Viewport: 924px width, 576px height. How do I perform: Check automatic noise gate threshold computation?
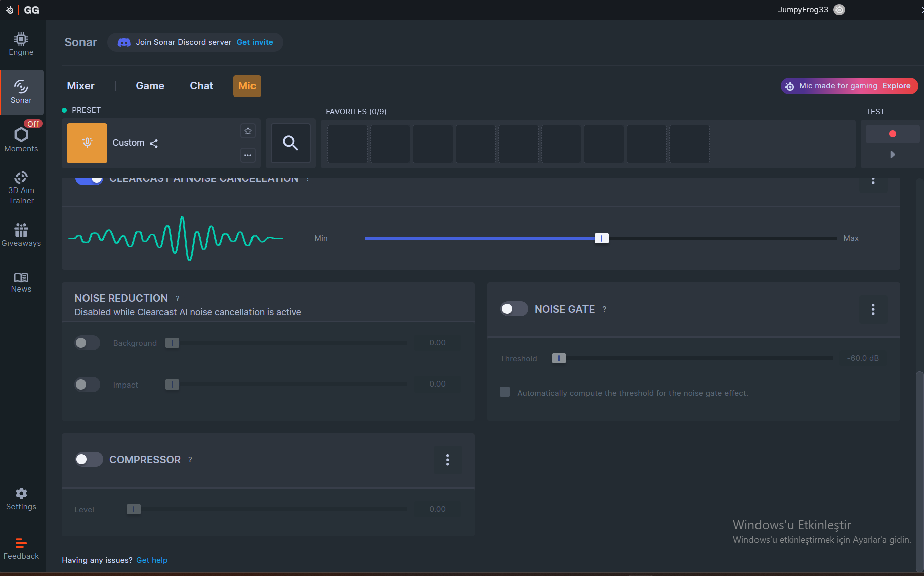[x=505, y=392]
